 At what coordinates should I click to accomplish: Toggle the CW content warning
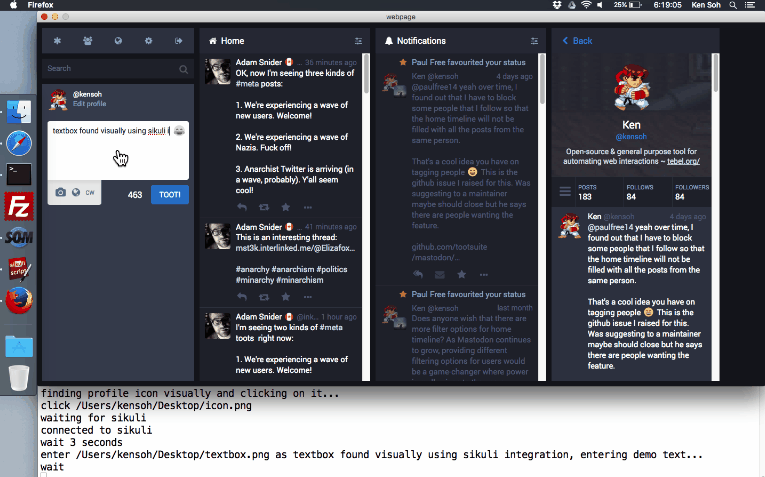90,193
